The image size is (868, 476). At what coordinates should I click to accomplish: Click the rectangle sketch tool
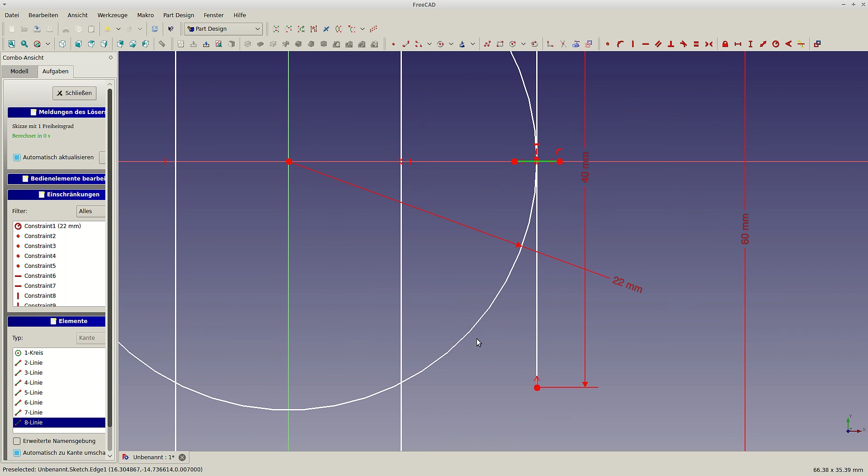(x=500, y=44)
